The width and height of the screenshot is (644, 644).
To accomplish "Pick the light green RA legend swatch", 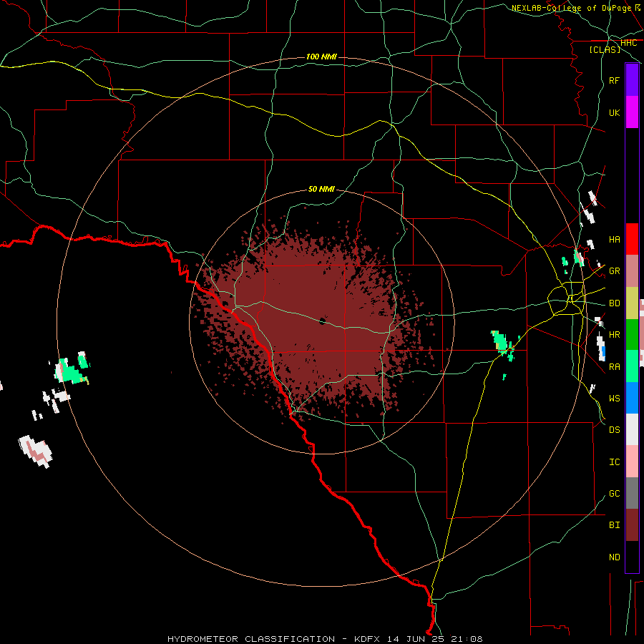I will [x=632, y=366].
